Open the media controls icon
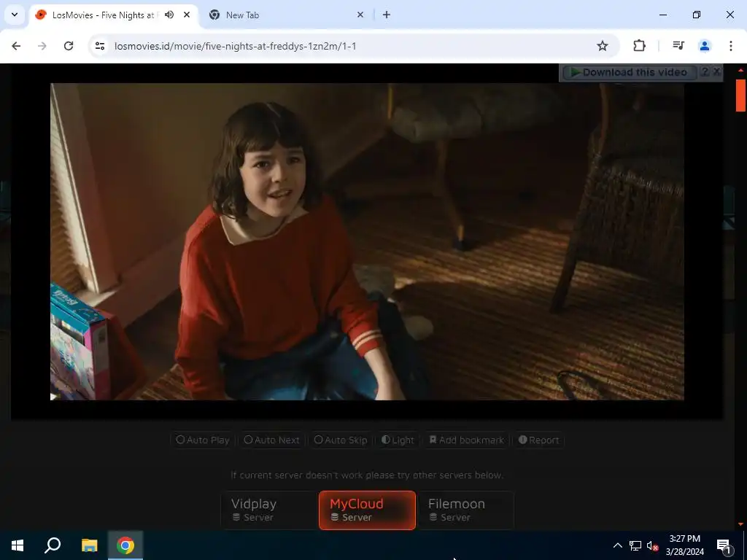This screenshot has height=560, width=747. point(678,46)
